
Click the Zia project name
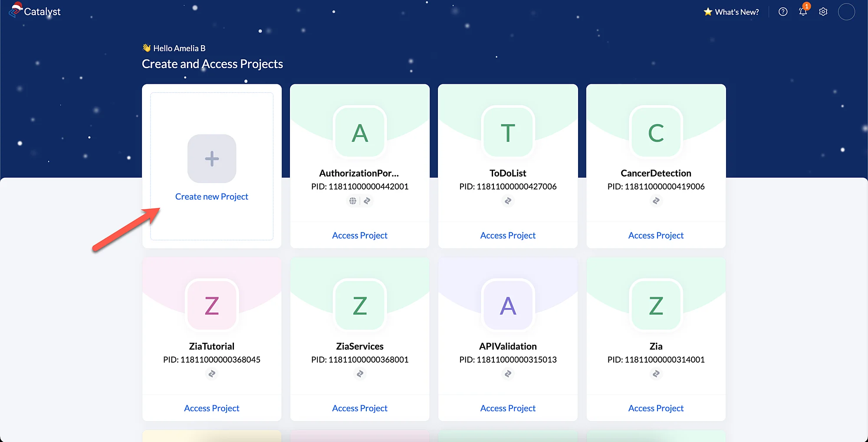(x=656, y=346)
